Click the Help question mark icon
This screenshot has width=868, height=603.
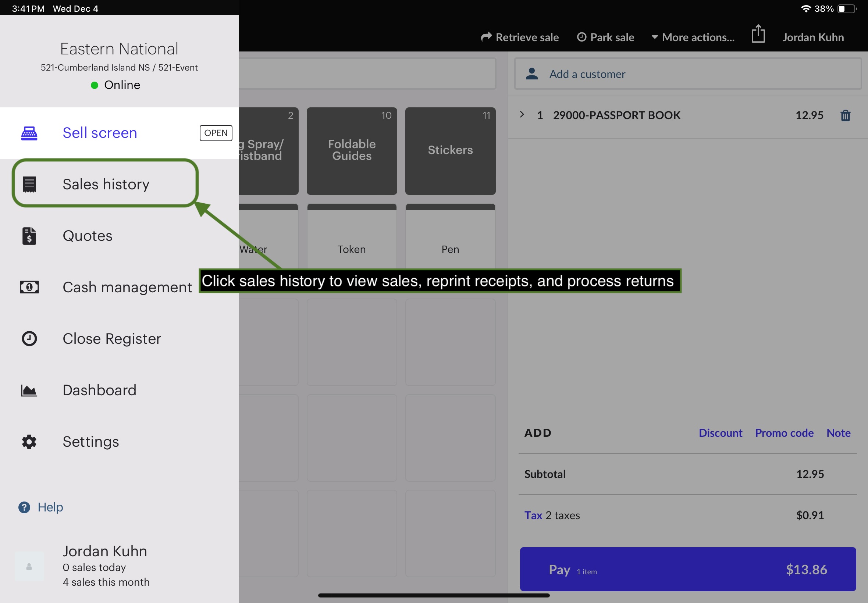coord(24,507)
